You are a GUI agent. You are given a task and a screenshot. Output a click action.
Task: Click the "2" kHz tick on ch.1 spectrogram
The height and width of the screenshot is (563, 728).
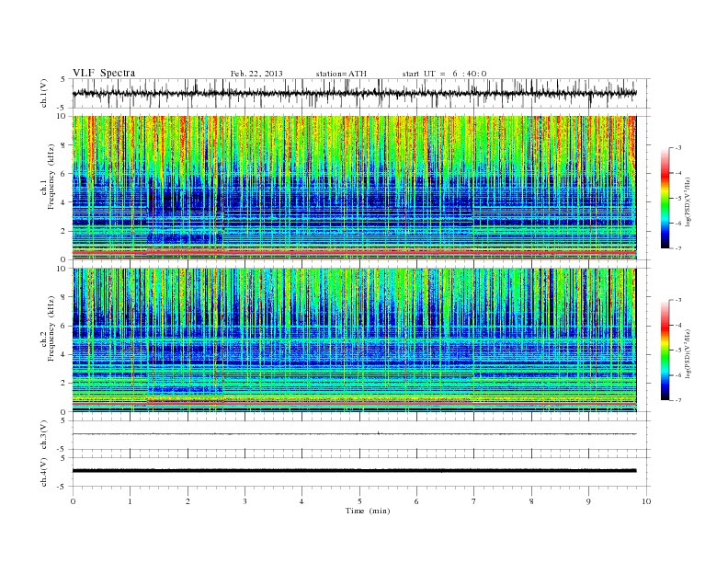click(64, 231)
